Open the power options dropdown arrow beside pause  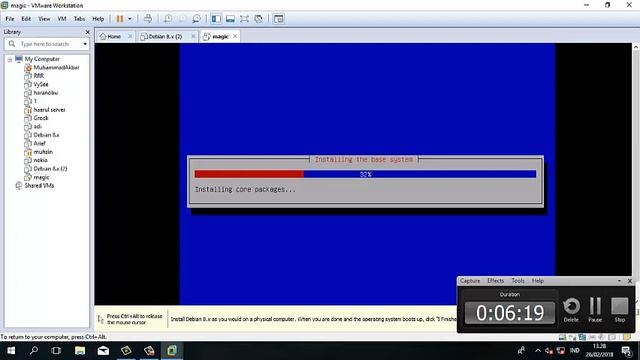click(130, 19)
